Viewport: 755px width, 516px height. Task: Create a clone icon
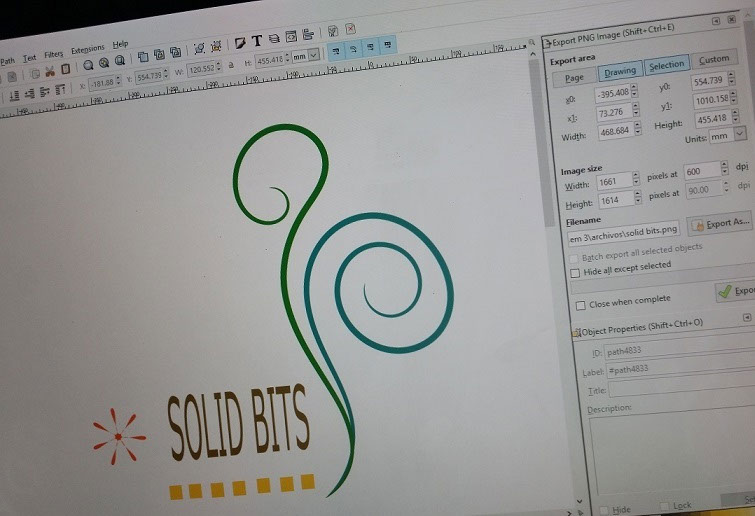(x=159, y=54)
